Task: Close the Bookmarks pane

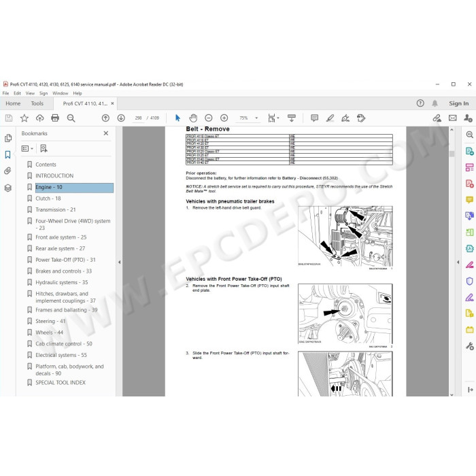Action: coord(106,133)
